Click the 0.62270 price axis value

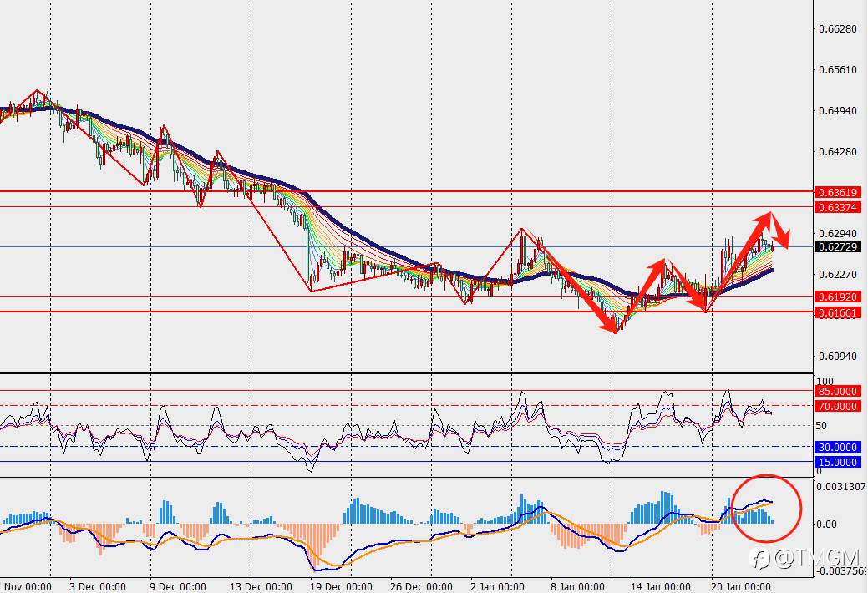838,274
